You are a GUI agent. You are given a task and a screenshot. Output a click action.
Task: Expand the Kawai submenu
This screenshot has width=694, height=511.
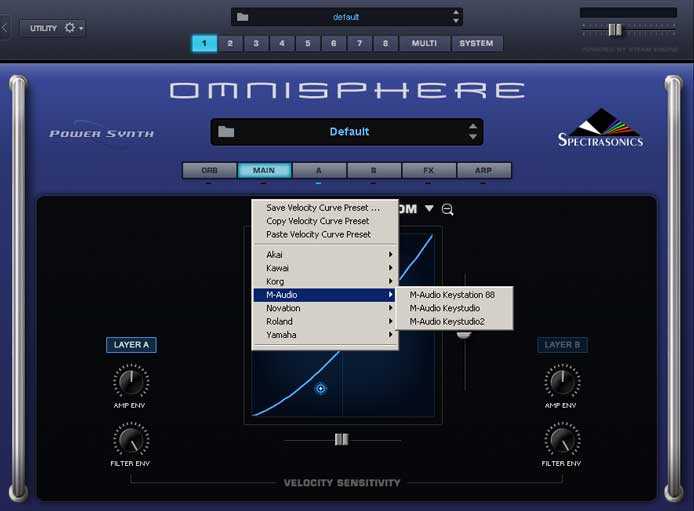pos(325,268)
